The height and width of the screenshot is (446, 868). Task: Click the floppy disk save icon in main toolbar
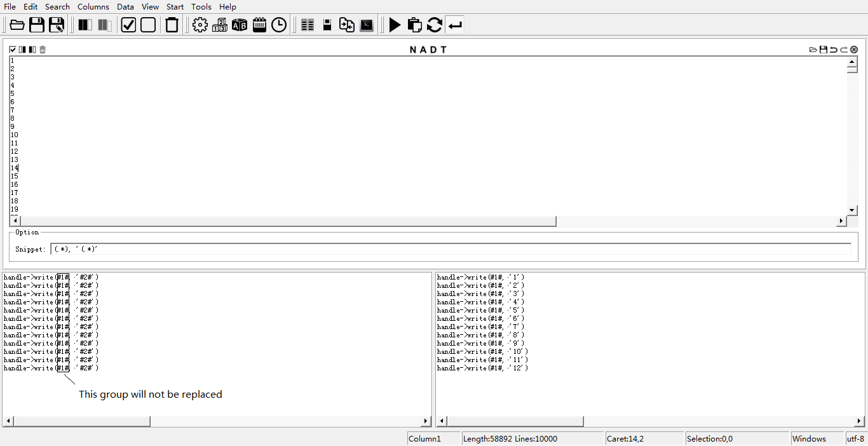click(37, 25)
